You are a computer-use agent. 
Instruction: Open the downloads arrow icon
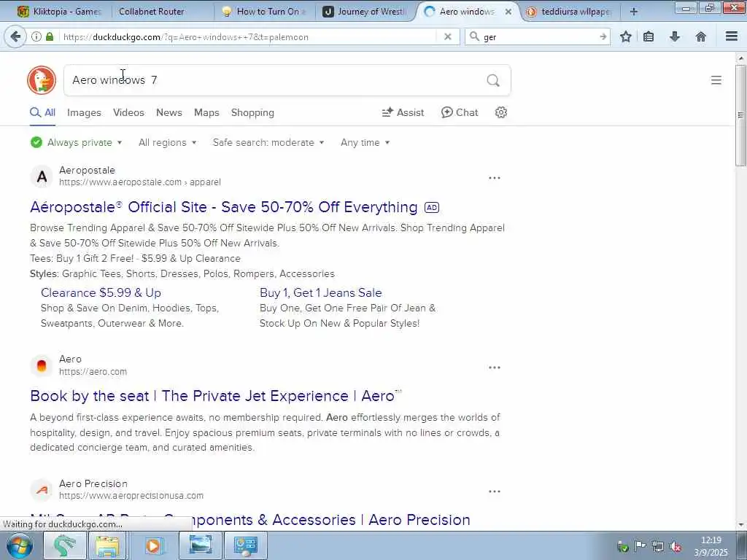point(675,36)
